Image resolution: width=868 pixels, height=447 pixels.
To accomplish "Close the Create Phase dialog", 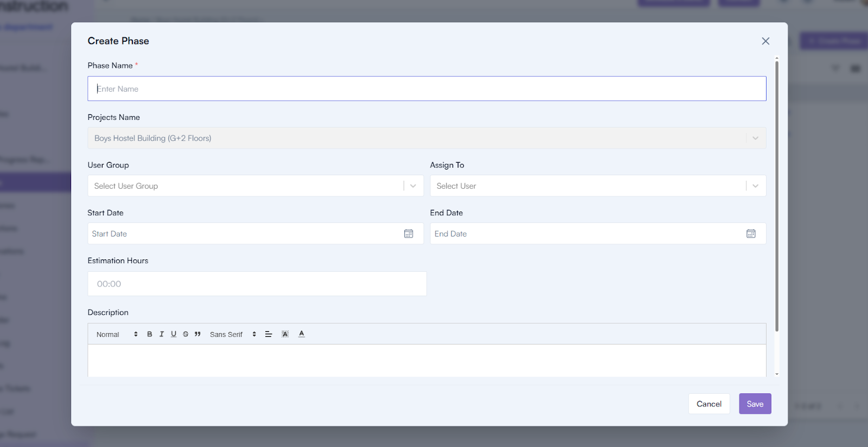I will (x=765, y=41).
